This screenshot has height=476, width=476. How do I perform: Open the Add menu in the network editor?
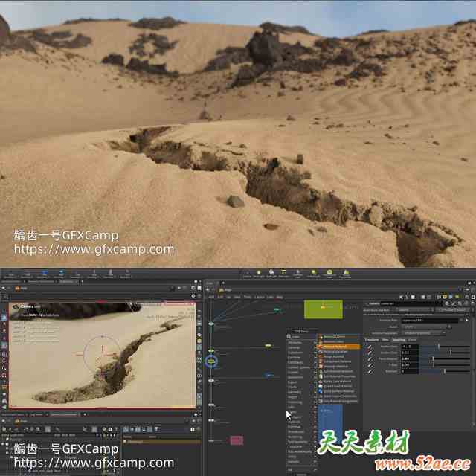click(x=211, y=297)
